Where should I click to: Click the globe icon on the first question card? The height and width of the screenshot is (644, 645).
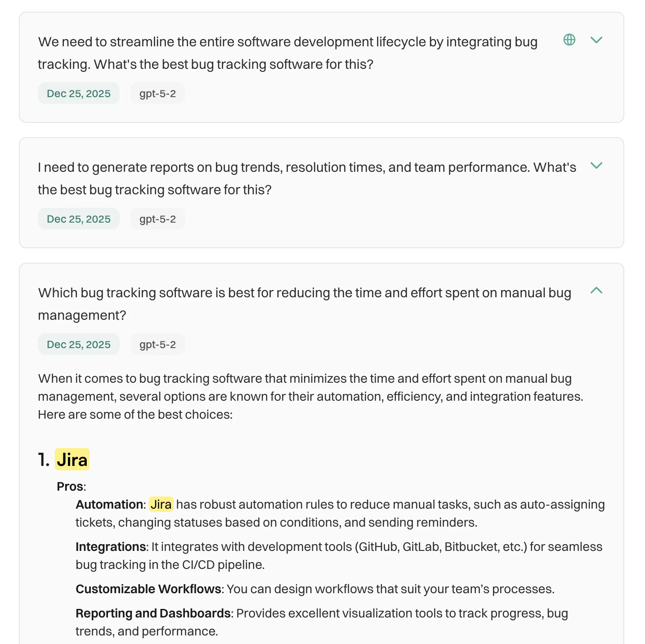569,40
